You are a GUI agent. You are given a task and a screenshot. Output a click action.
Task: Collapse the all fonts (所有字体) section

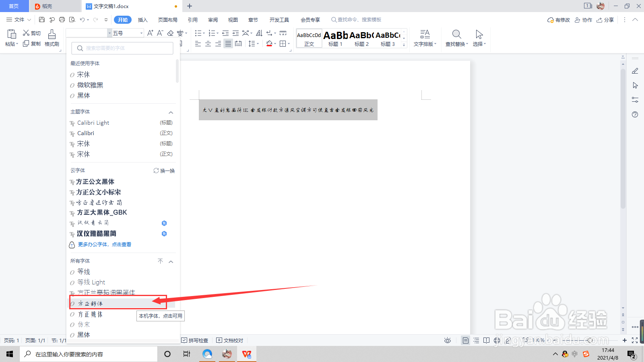171,261
